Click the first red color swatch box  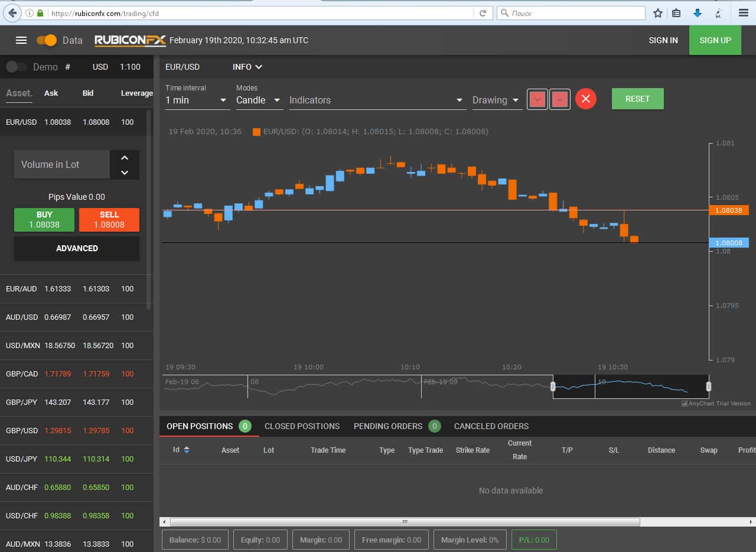[537, 99]
